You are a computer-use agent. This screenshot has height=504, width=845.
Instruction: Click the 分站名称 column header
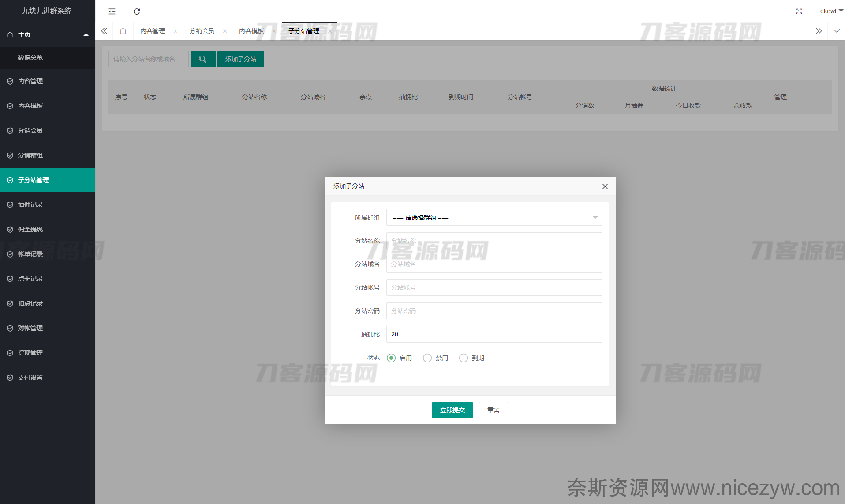pos(254,97)
